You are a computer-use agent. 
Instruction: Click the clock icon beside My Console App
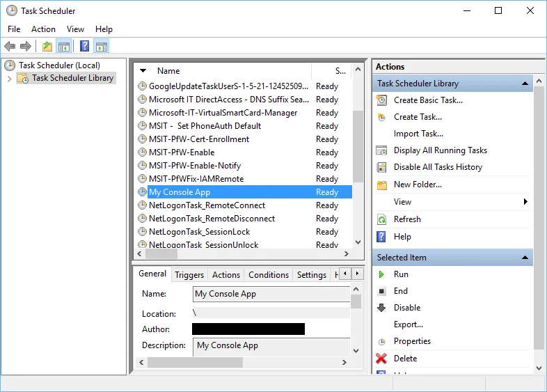point(142,191)
